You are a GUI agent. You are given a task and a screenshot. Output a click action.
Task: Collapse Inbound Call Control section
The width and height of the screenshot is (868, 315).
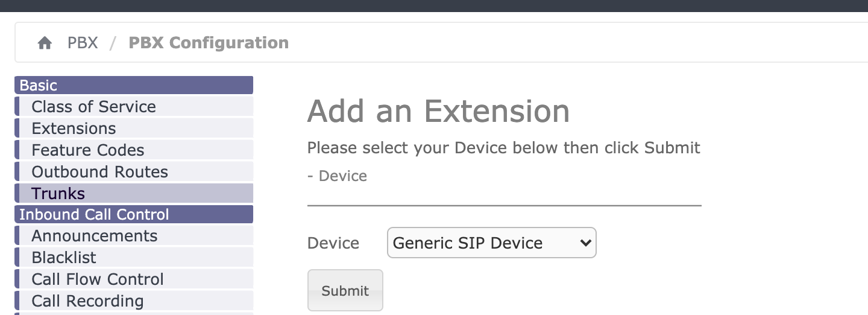click(x=134, y=214)
